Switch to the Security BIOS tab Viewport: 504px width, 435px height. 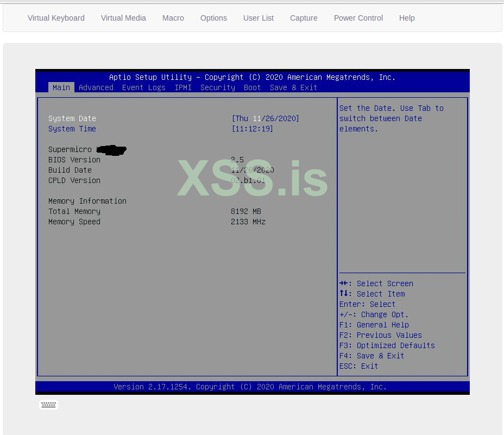tap(218, 87)
